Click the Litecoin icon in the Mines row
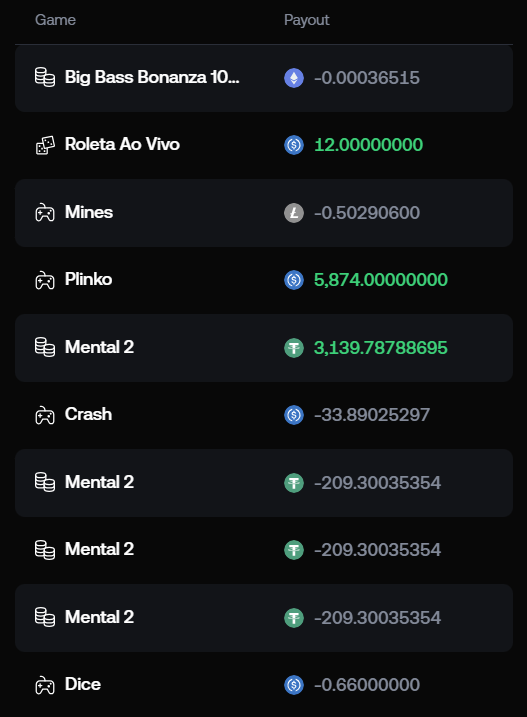The height and width of the screenshot is (717, 527). [294, 213]
